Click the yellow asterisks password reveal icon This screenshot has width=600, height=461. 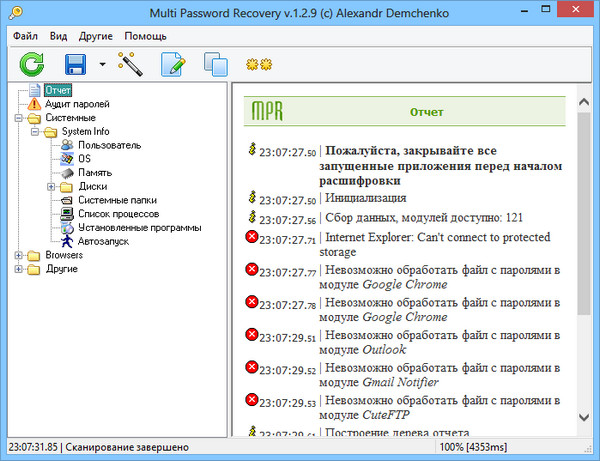259,65
